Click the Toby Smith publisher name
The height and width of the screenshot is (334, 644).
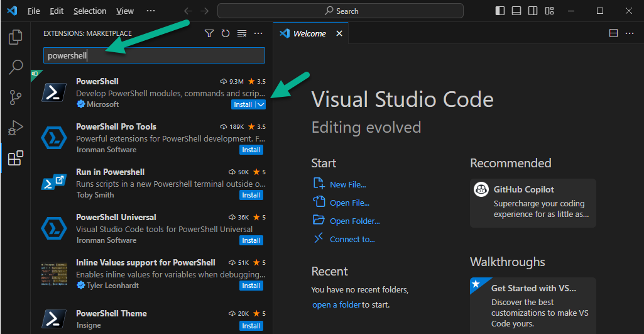pos(96,195)
